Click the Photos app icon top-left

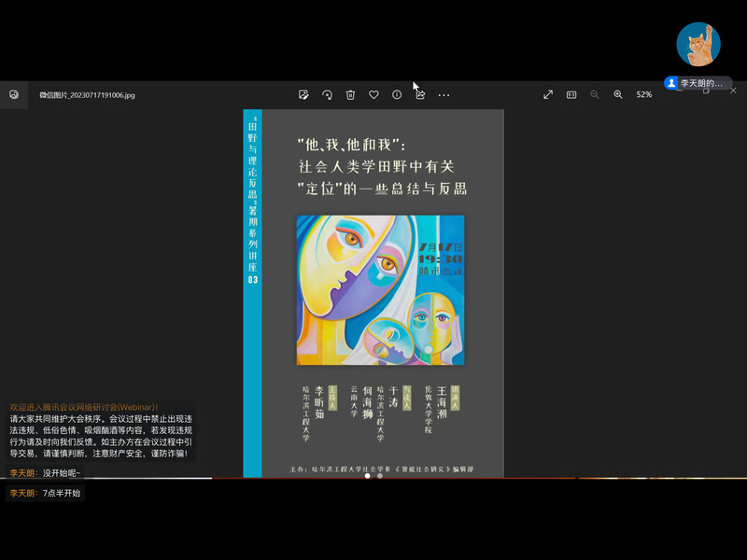(x=14, y=94)
